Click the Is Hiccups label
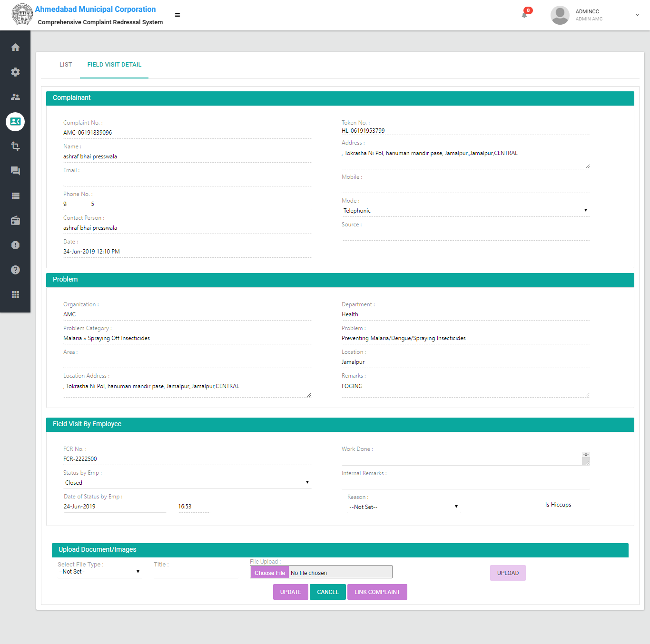This screenshot has height=644, width=650. [558, 505]
